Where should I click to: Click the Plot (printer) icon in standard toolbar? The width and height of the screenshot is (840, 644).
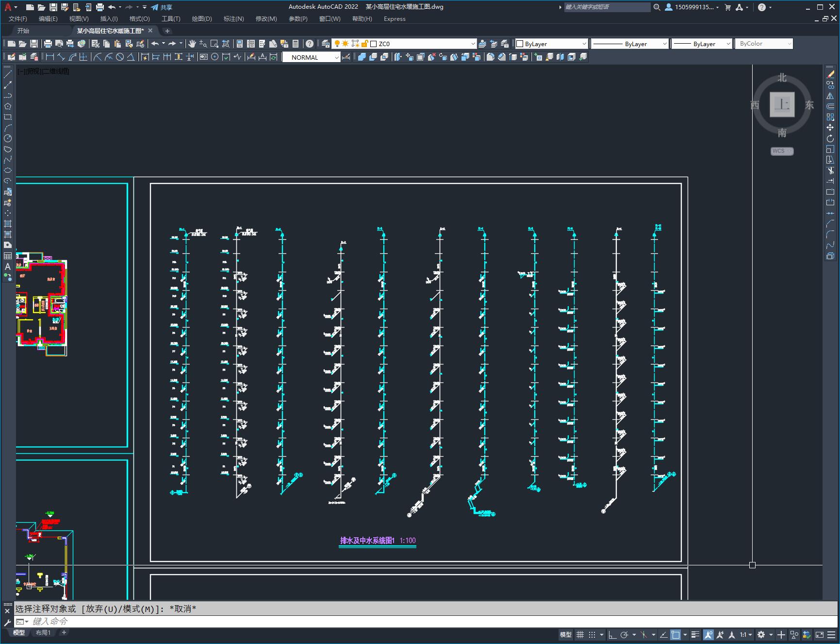pyautogui.click(x=48, y=44)
